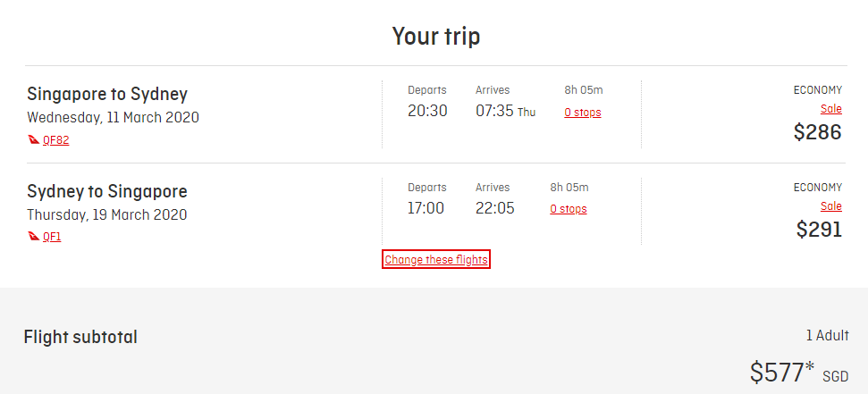Click the $291 economy fare price

(x=819, y=230)
